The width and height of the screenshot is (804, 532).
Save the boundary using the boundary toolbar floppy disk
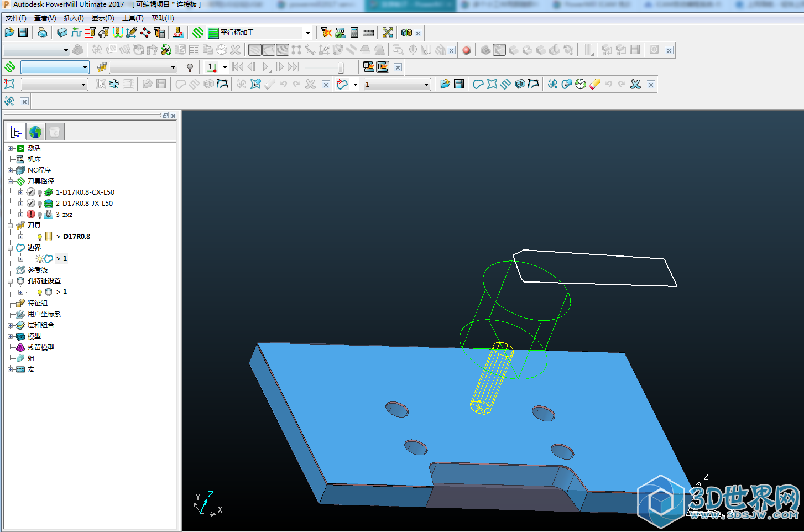pyautogui.click(x=459, y=84)
